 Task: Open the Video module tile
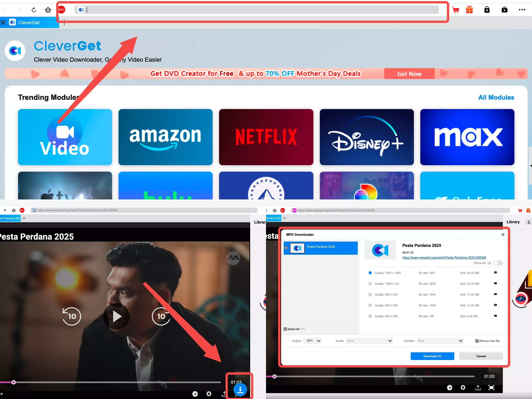click(65, 137)
